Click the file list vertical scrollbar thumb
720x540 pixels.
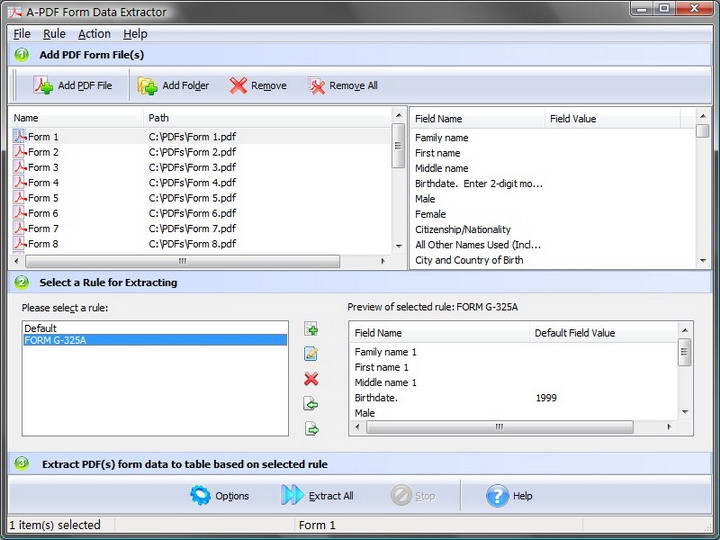pyautogui.click(x=398, y=146)
